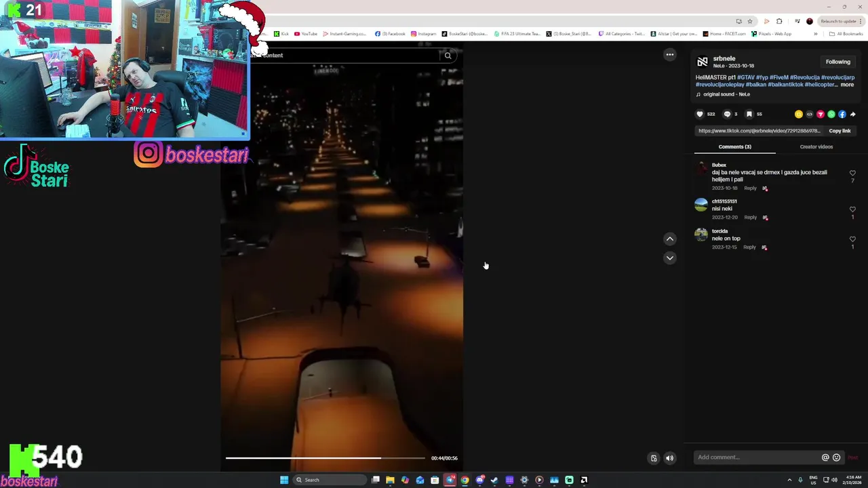
Task: Open srbnele profile avatar
Action: click(702, 62)
